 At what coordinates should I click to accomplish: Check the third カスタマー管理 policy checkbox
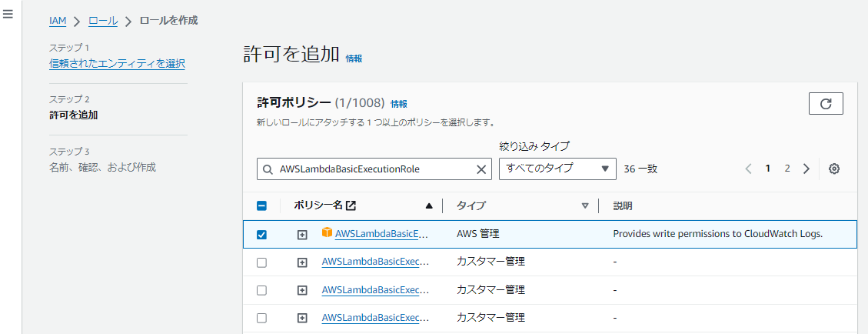point(262,318)
